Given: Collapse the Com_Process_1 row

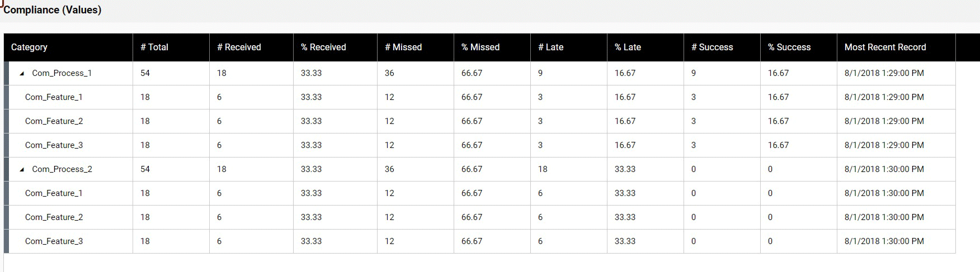Looking at the screenshot, I should pos(22,73).
